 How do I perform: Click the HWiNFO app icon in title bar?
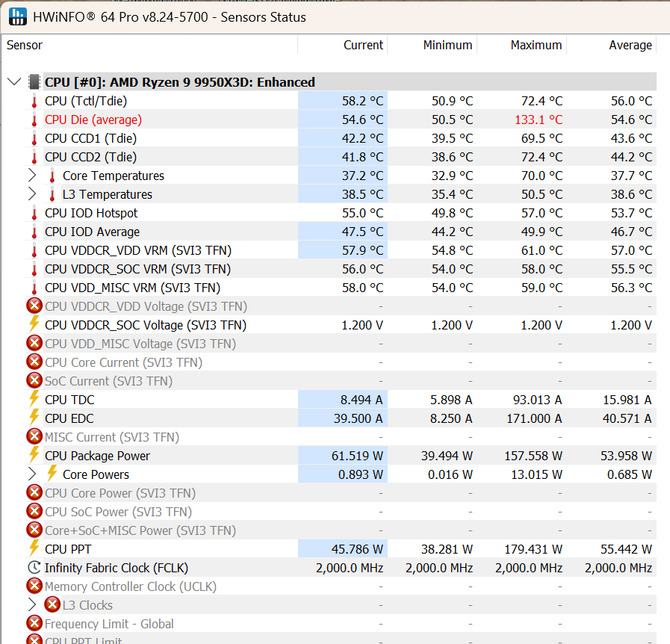point(16,16)
